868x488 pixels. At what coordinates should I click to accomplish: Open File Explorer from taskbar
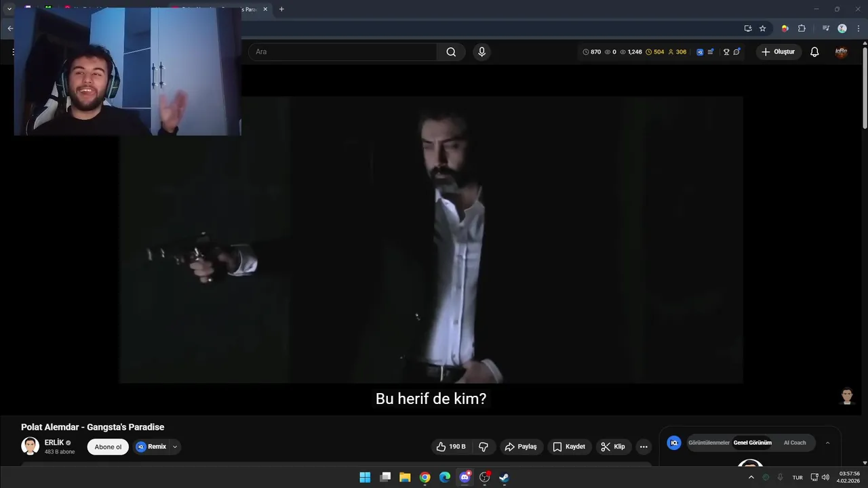pos(405,477)
